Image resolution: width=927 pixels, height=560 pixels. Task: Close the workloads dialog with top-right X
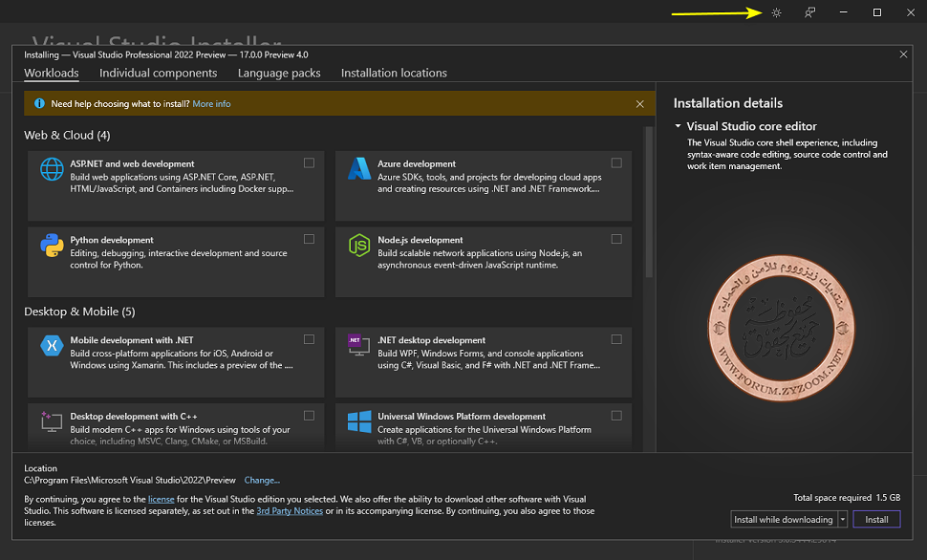click(x=903, y=54)
